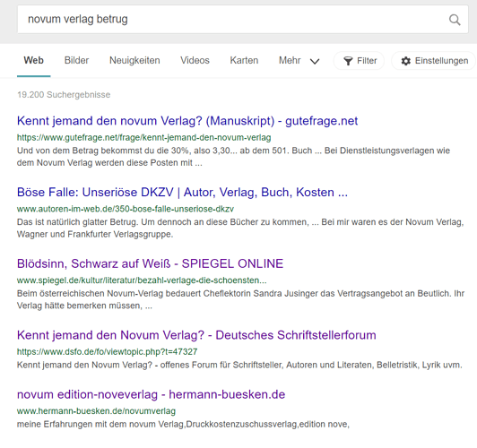Expand the Mehr dropdown chevron
Image resolution: width=477 pixels, height=448 pixels.
coord(315,61)
